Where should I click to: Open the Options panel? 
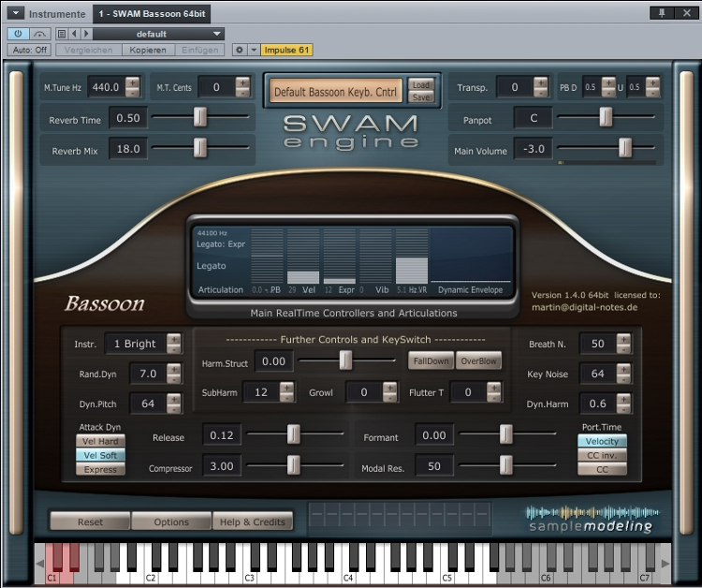click(171, 522)
